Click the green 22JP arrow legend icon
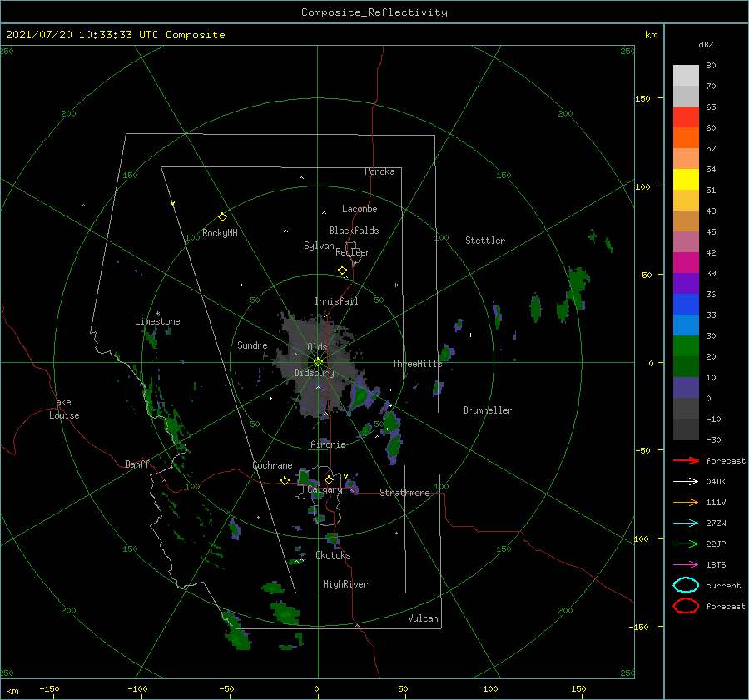 (686, 544)
